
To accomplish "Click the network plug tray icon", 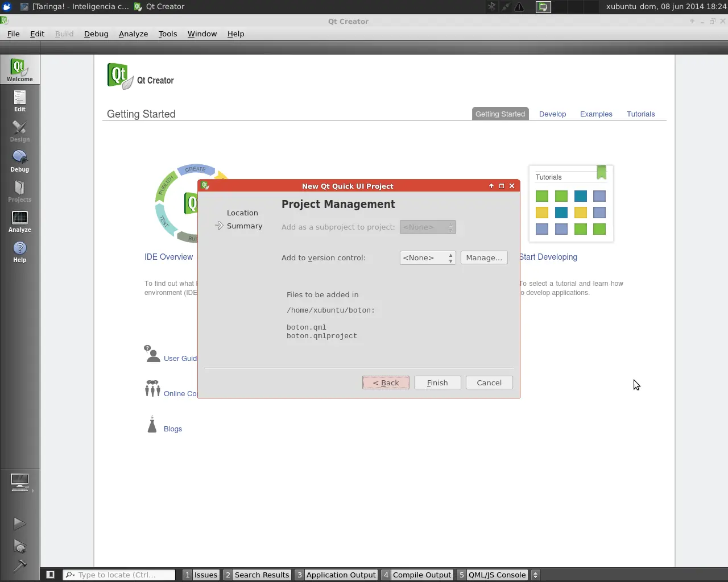I will (x=506, y=7).
